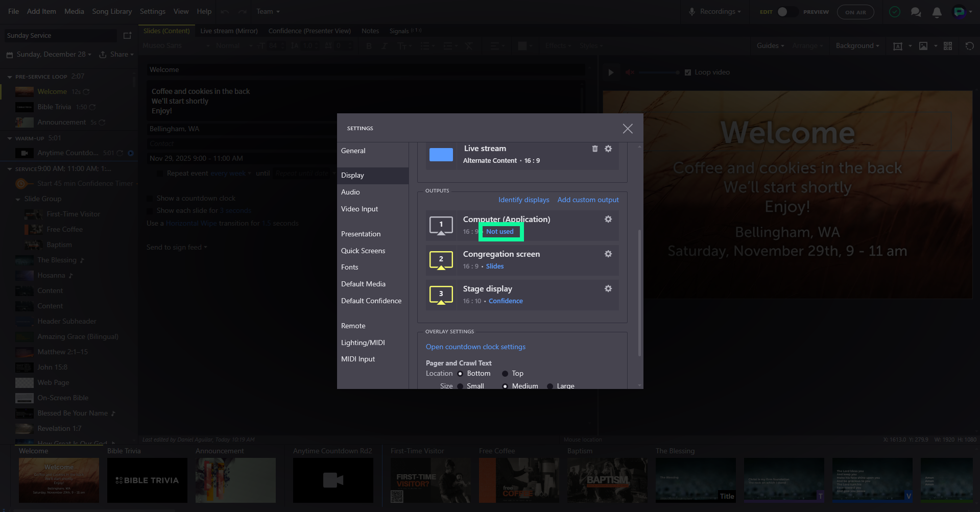The height and width of the screenshot is (512, 980).
Task: Select the Top location radio button
Action: tap(505, 374)
